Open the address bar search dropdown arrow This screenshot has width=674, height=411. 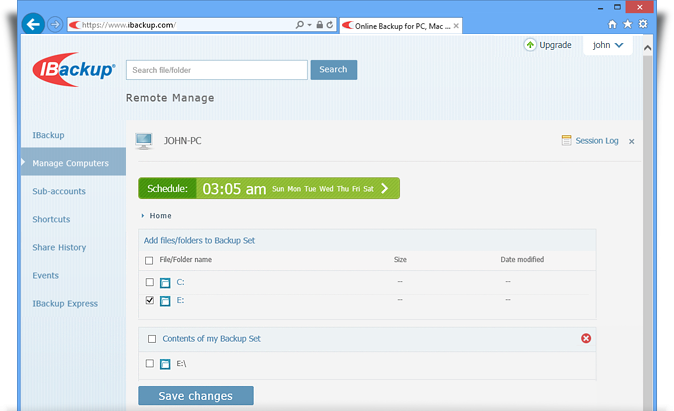tap(309, 25)
